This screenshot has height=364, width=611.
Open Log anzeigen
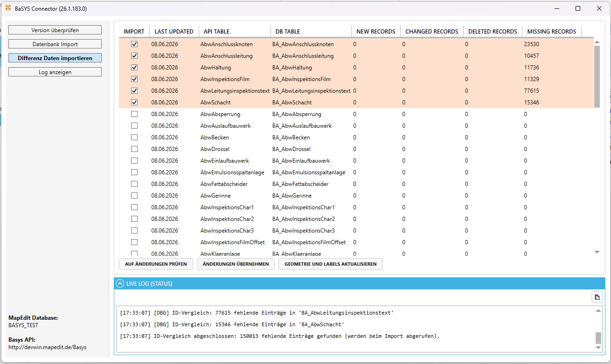pyautogui.click(x=55, y=72)
